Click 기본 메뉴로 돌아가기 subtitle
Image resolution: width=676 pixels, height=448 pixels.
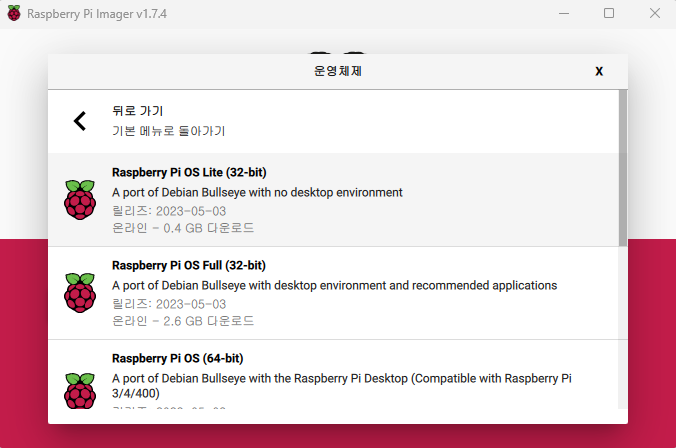169,131
